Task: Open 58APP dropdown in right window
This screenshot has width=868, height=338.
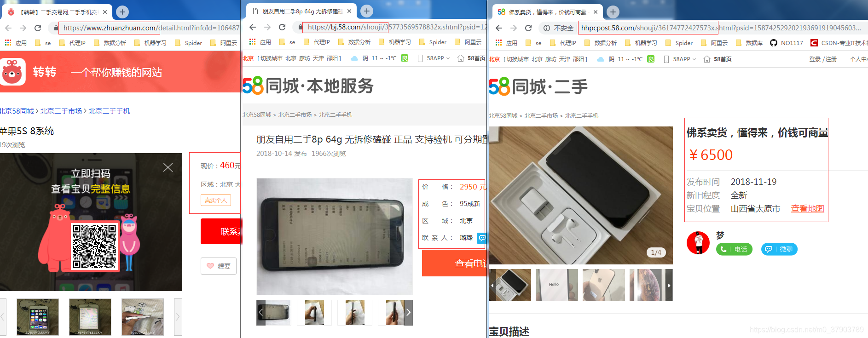Action: click(680, 59)
